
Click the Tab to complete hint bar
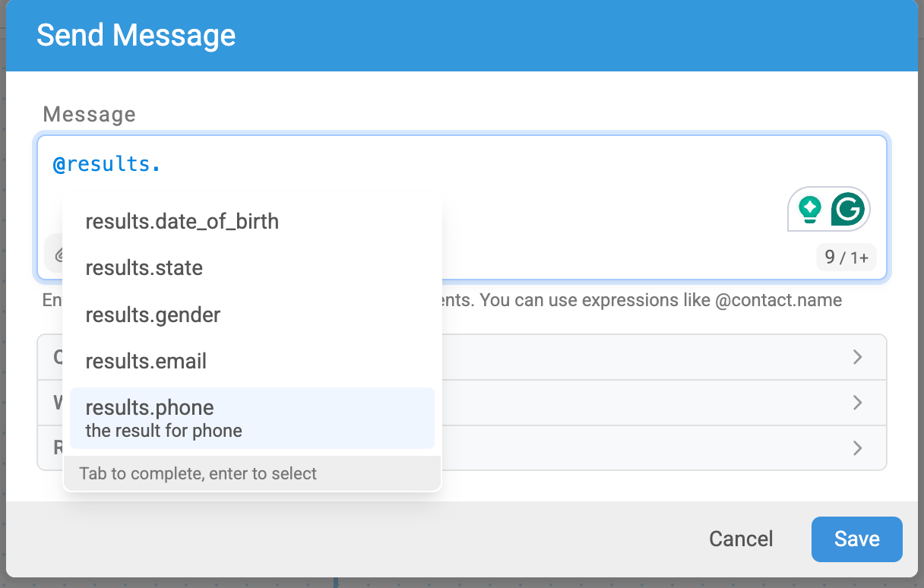(x=252, y=473)
